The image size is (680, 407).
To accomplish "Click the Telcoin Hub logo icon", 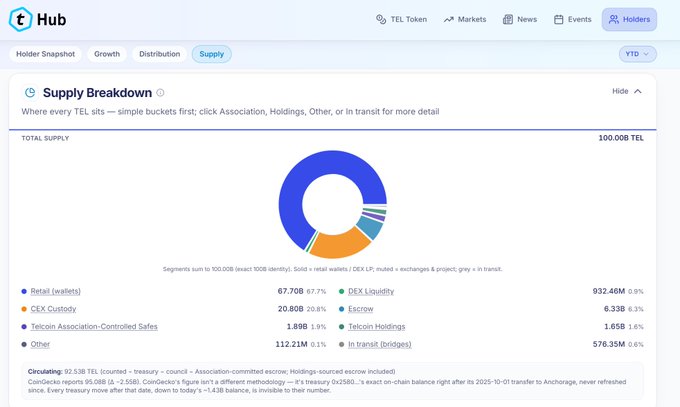I will (20, 19).
